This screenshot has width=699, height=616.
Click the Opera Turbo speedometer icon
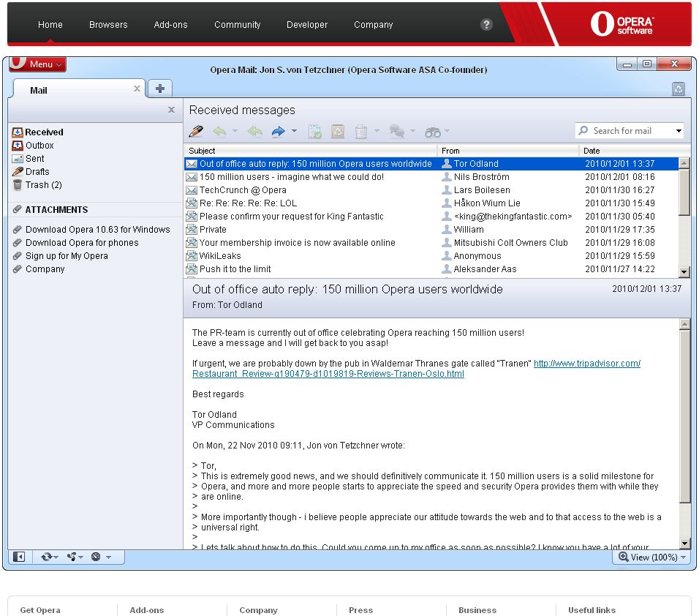pyautogui.click(x=96, y=557)
